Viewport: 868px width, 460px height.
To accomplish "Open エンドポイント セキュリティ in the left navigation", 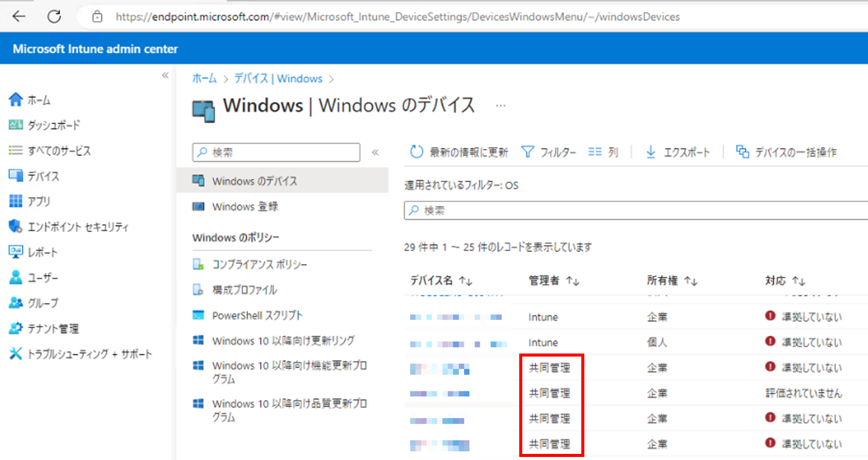I will (78, 227).
